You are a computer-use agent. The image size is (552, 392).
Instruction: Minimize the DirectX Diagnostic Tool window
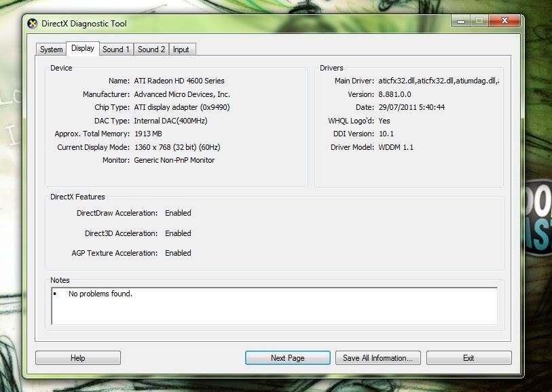tap(460, 21)
